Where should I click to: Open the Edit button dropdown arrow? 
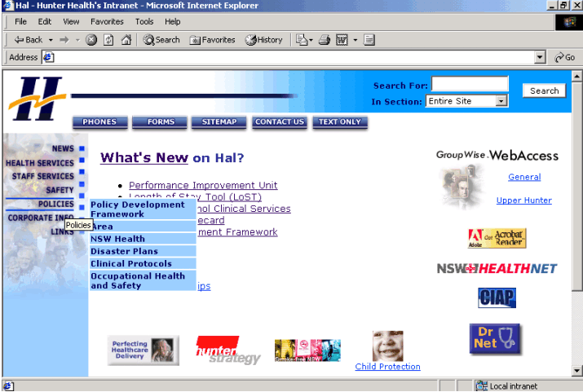coord(355,40)
